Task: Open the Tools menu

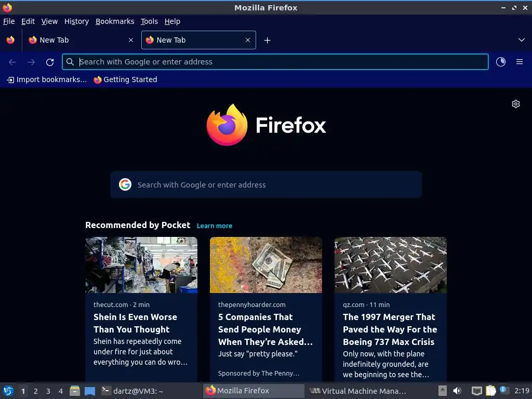Action: coord(149,21)
